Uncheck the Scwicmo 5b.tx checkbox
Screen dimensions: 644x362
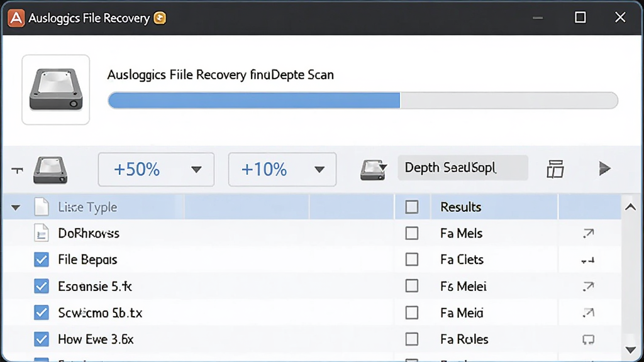coord(42,313)
